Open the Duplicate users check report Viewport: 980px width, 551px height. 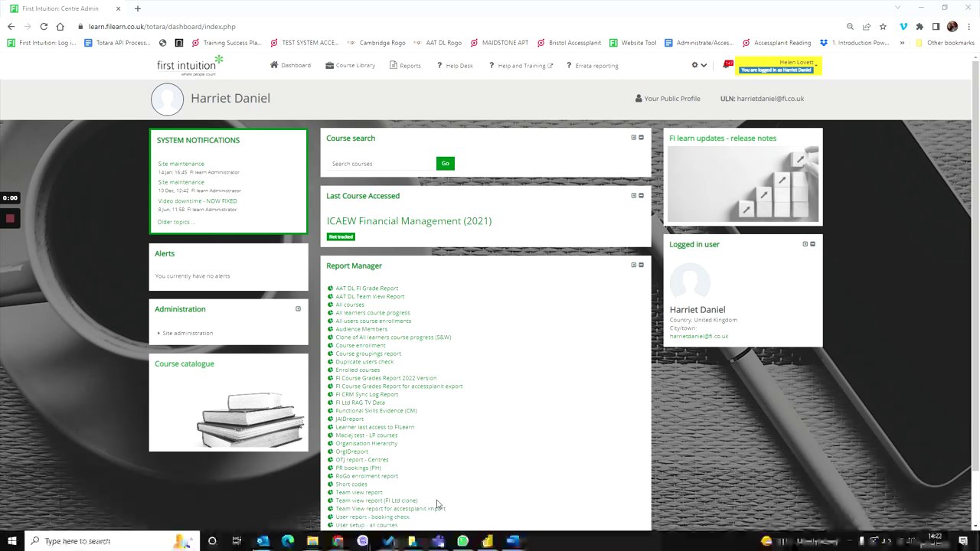[x=364, y=362]
